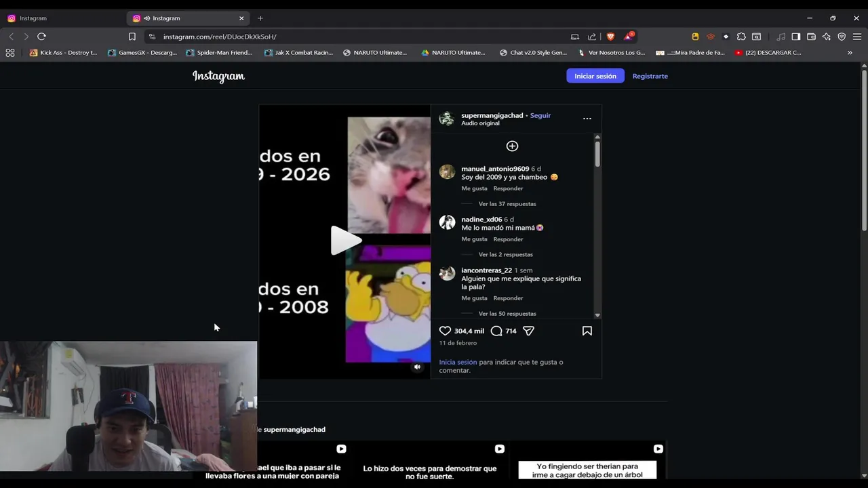Open 'GamesGX - Descarg...' bookmark
The width and height of the screenshot is (868, 488).
[142, 52]
